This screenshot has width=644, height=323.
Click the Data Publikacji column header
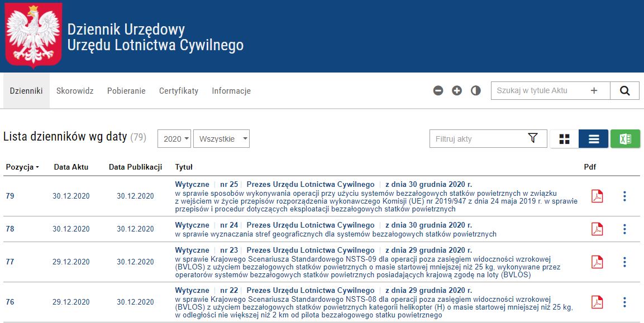(x=136, y=167)
